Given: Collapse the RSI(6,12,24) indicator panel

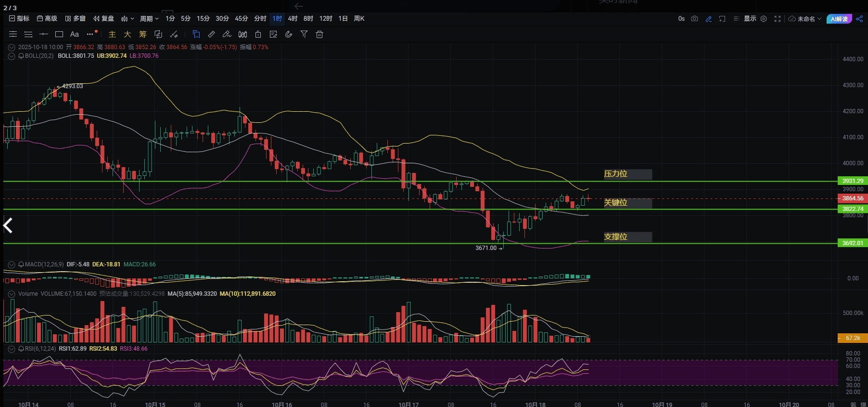Looking at the screenshot, I should tap(12, 349).
